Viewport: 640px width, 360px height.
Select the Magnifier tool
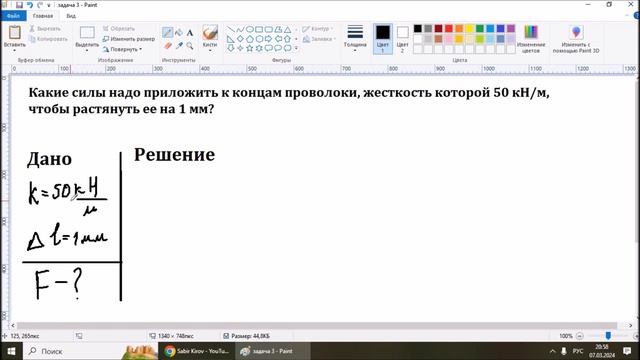click(x=190, y=46)
